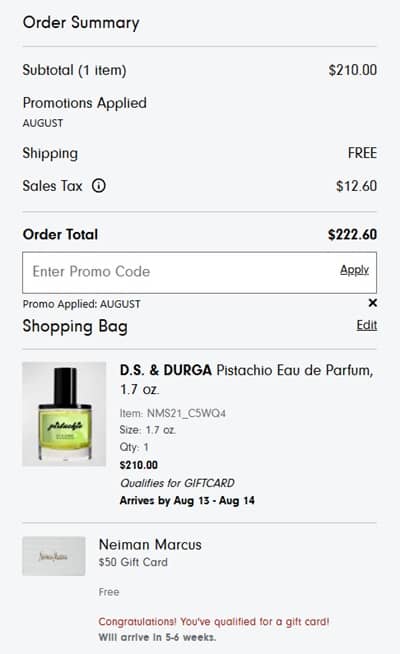Screen dimensions: 400x654
Task: Edit the Shopping Bag
Action: [x=367, y=325]
